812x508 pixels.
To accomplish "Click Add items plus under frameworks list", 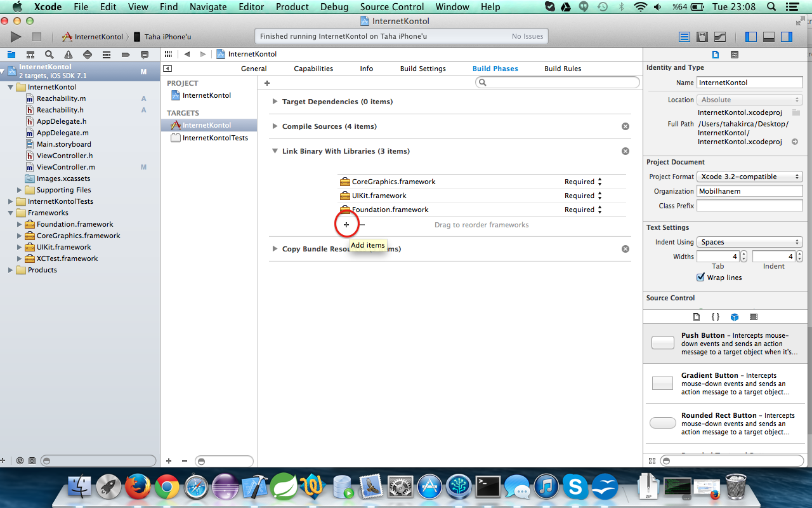I will tap(346, 225).
